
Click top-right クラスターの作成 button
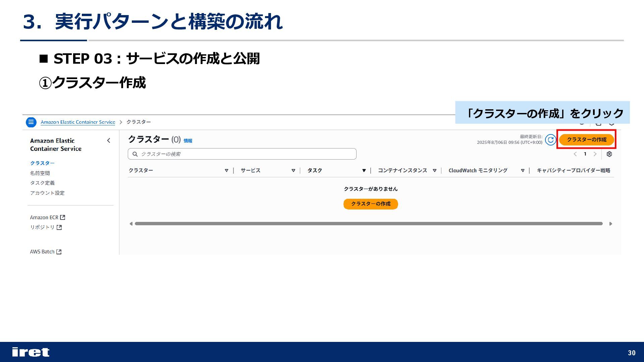click(586, 140)
